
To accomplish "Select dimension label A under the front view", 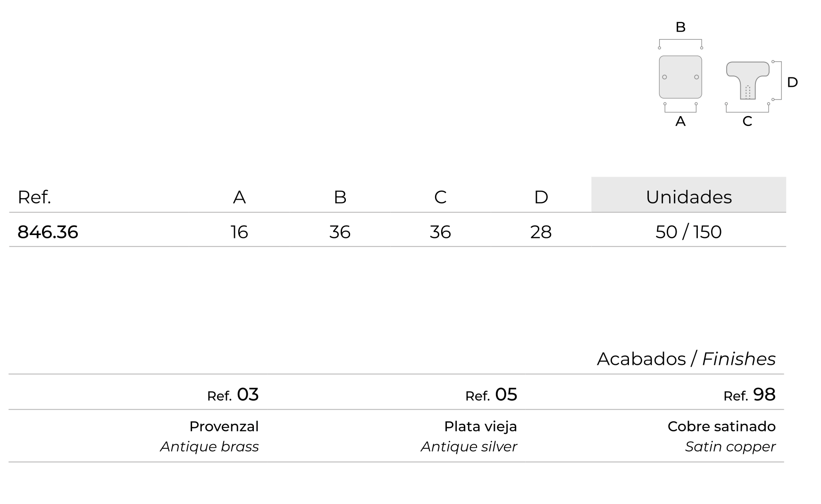I will pos(680,121).
